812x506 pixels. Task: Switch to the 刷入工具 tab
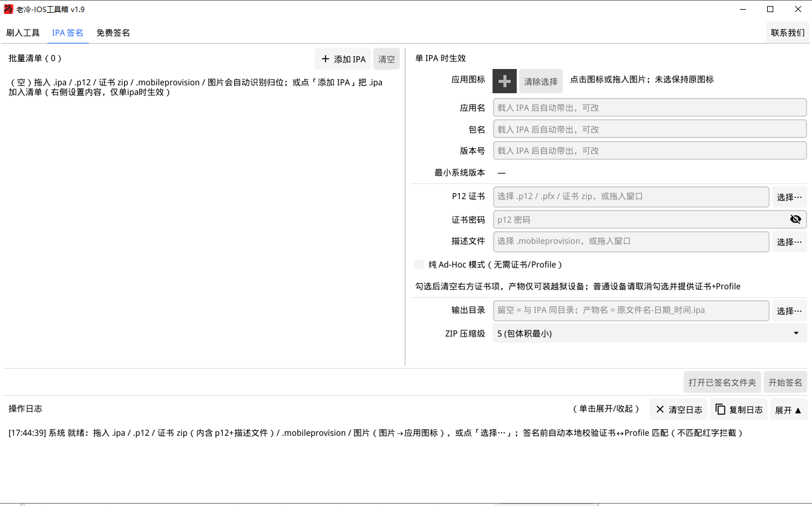click(x=23, y=33)
